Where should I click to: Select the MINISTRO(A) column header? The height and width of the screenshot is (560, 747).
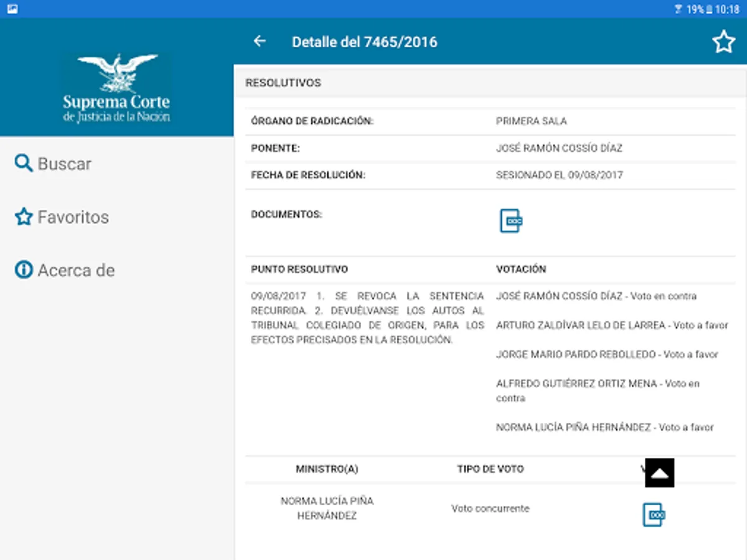click(327, 469)
